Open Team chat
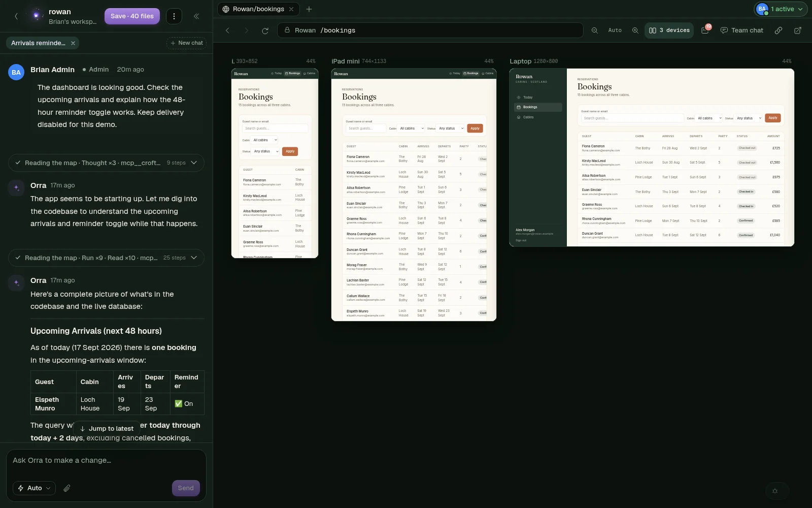The height and width of the screenshot is (508, 812). 741,30
